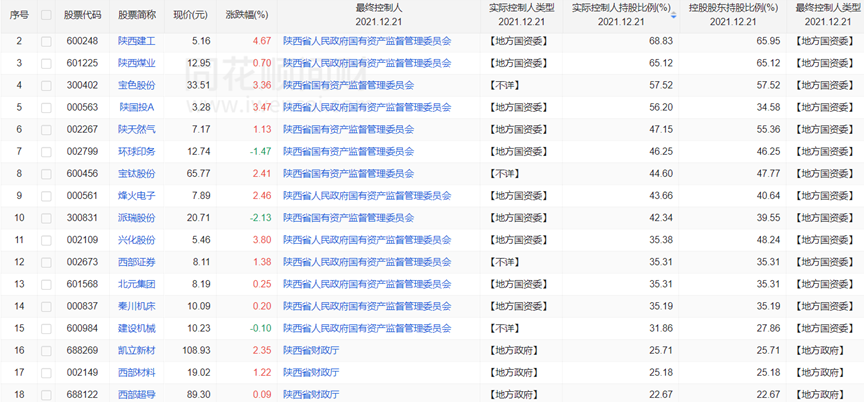Click the 4.67 change percentage cell
The width and height of the screenshot is (864, 402).
click(x=262, y=41)
